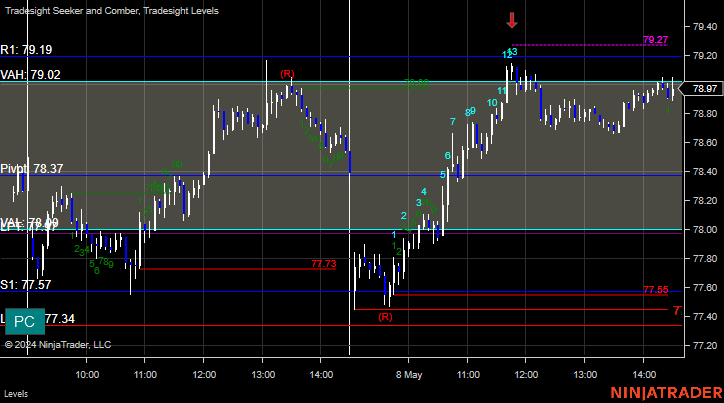Click the PC badge button

click(25, 321)
